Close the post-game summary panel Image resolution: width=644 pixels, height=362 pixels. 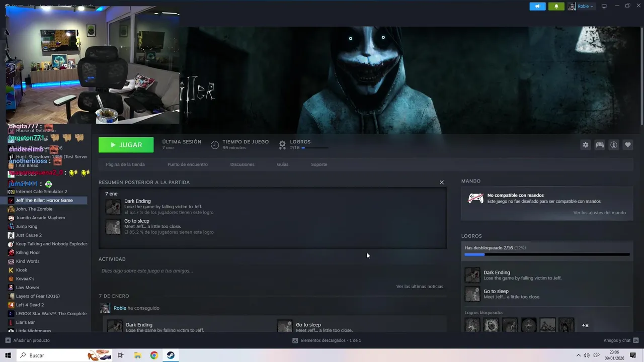[442, 183]
